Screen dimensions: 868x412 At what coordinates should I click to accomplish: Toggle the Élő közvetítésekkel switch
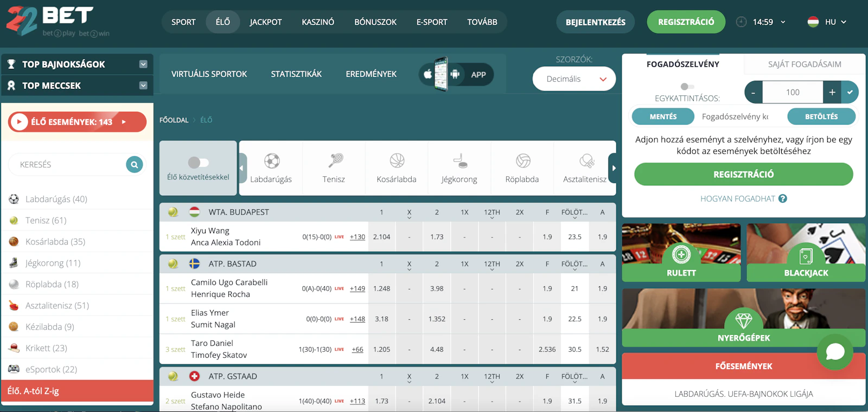[x=198, y=163]
